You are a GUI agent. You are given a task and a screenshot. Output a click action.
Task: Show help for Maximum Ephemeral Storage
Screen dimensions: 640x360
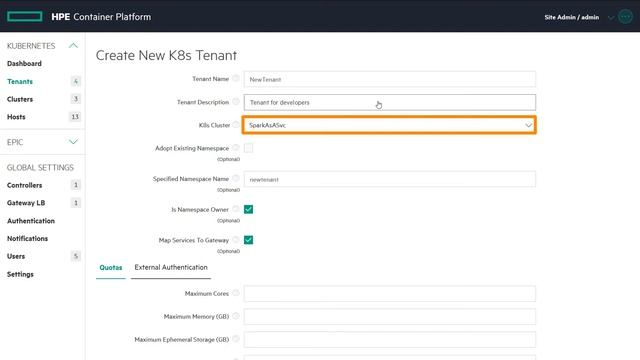click(236, 339)
